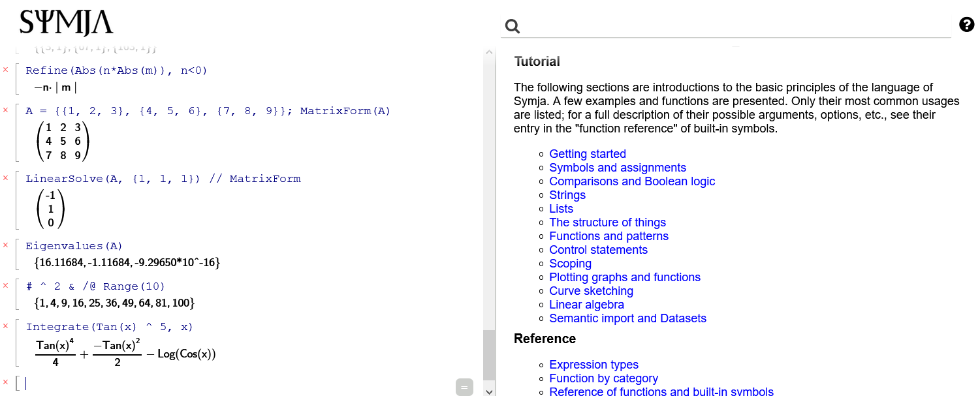Viewport: 980px width, 396px height.
Task: Click the Symja logo
Action: click(x=67, y=23)
